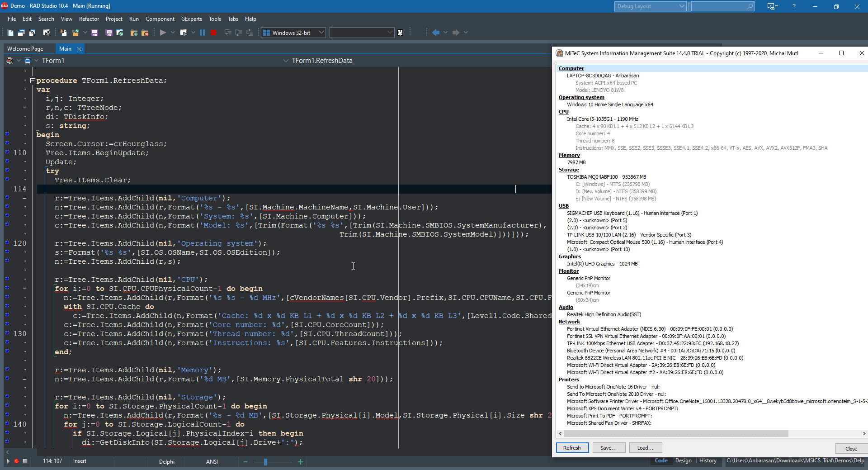Expand the Run button dropdown arrow
This screenshot has height=470, width=868.
coord(173,33)
